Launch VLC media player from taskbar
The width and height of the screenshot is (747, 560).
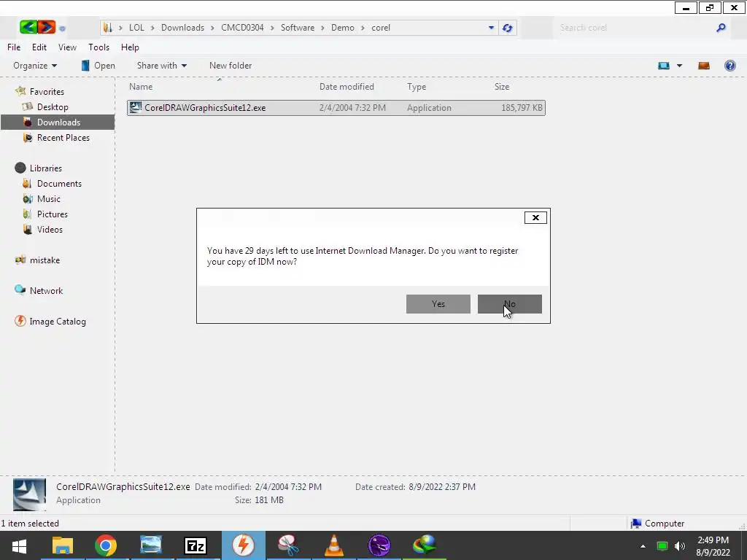334,545
